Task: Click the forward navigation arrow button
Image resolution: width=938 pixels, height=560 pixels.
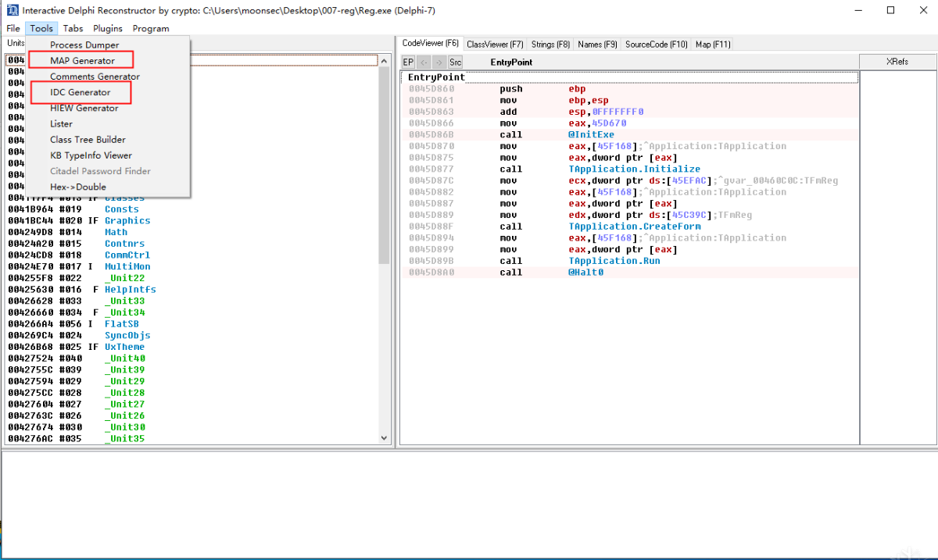Action: (439, 62)
